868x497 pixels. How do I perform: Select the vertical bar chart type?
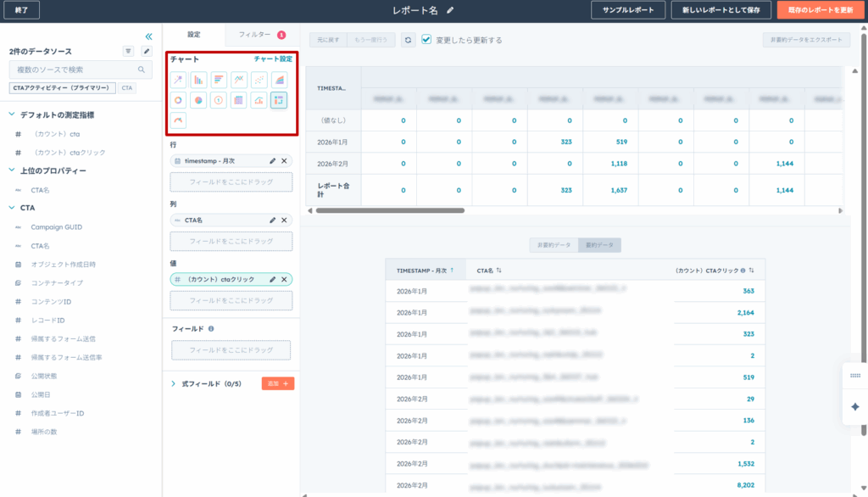coord(198,80)
